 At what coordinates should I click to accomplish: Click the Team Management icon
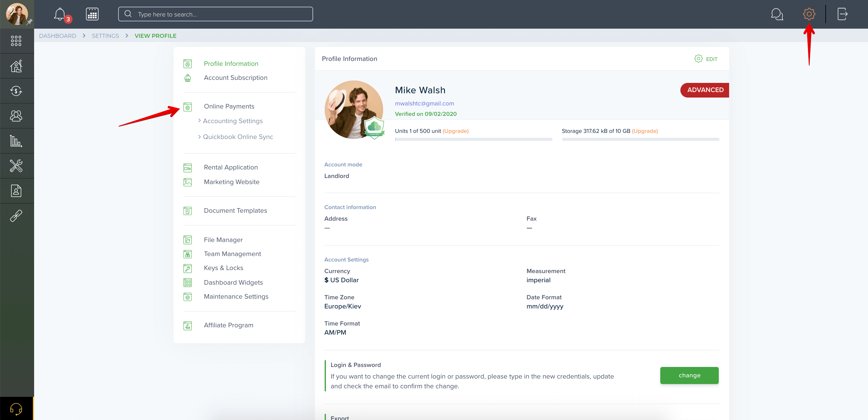[188, 254]
